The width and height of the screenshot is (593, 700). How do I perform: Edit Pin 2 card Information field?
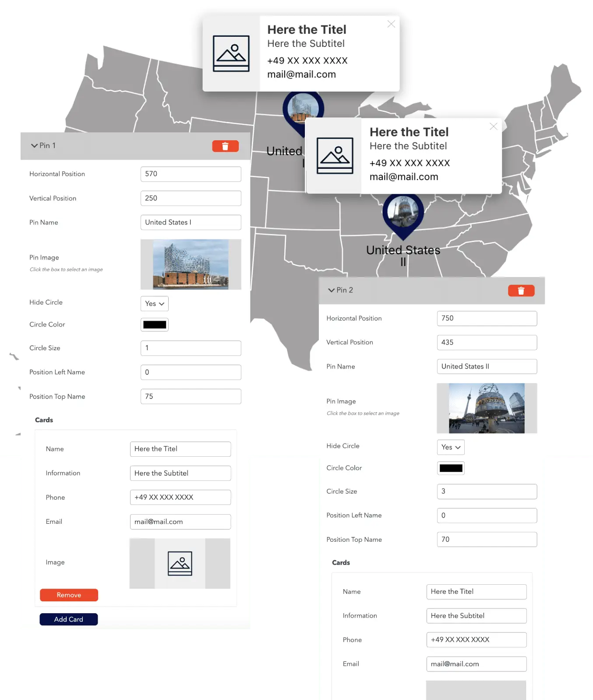pos(477,616)
